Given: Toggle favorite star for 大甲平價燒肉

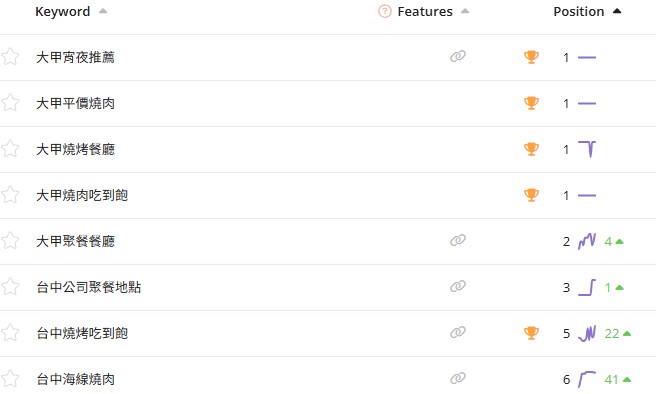Looking at the screenshot, I should (10, 103).
